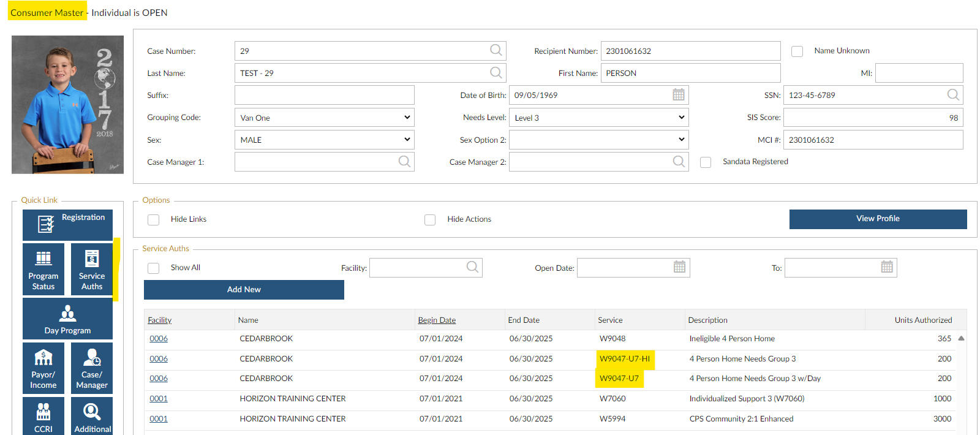Open the Case/Manager quick link

92,368
